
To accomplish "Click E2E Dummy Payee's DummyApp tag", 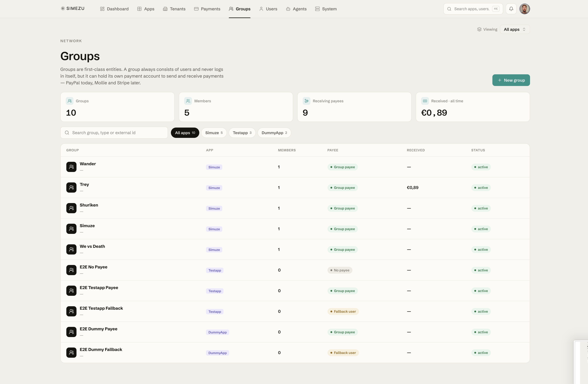I will pyautogui.click(x=217, y=332).
